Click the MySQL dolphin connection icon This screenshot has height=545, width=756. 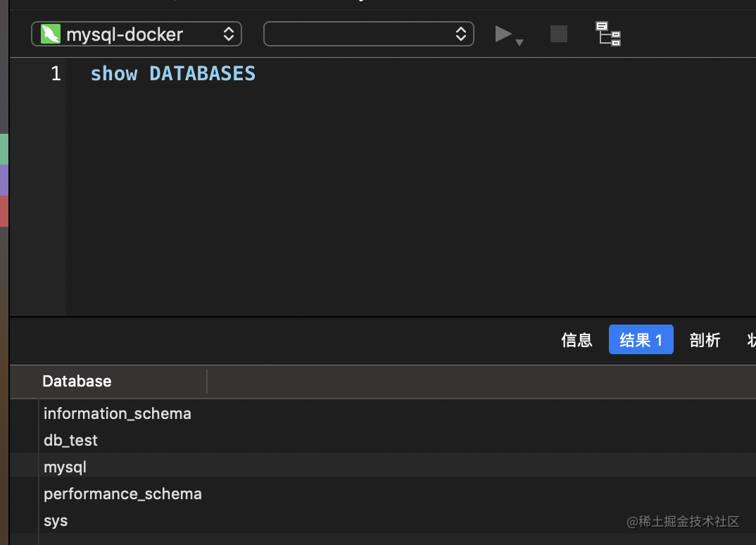pos(51,35)
